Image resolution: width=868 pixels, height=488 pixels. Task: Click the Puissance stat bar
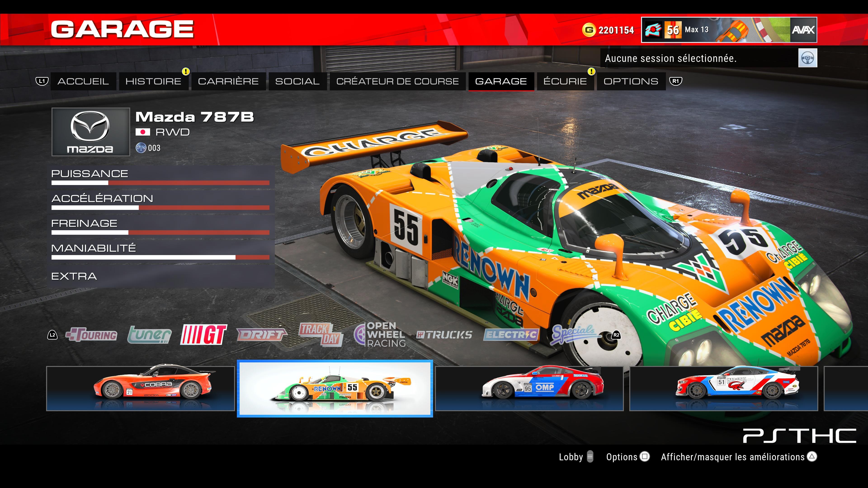click(160, 183)
